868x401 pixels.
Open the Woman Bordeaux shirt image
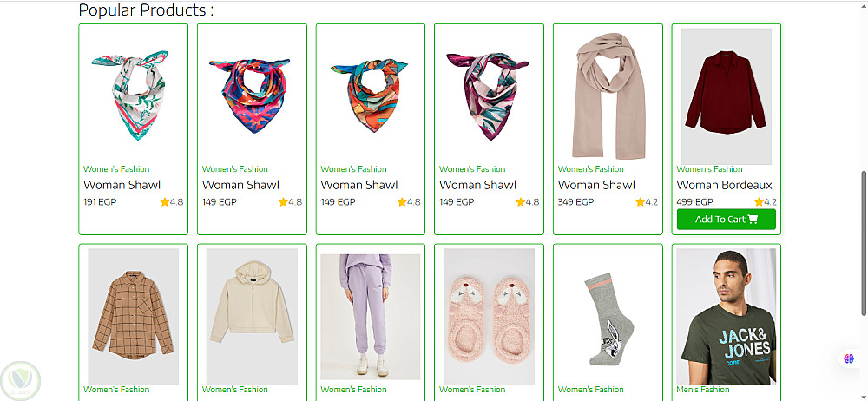coord(727,96)
